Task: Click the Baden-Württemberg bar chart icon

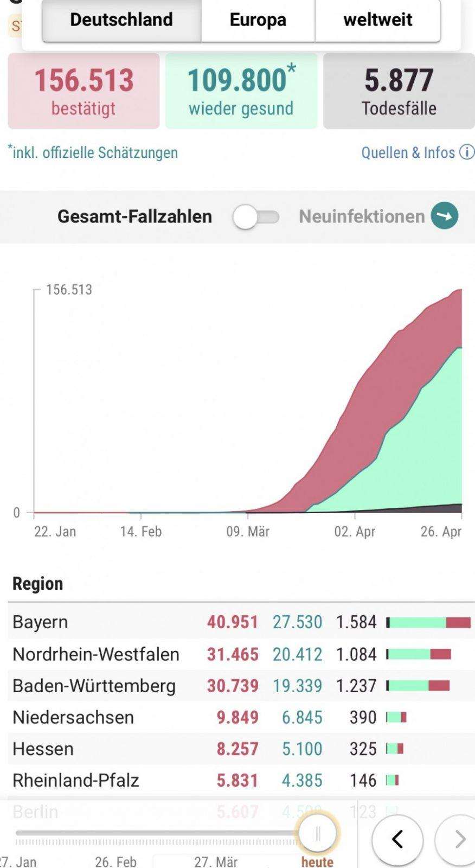Action: pyautogui.click(x=418, y=686)
